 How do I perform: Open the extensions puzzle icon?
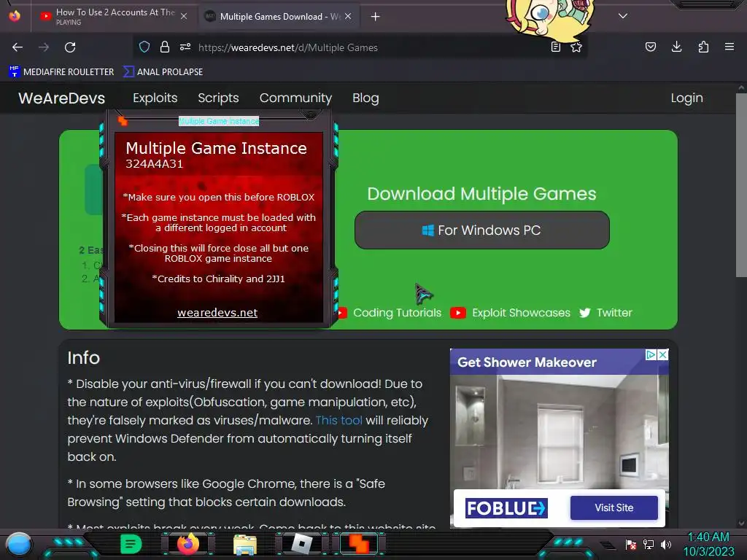pyautogui.click(x=703, y=47)
